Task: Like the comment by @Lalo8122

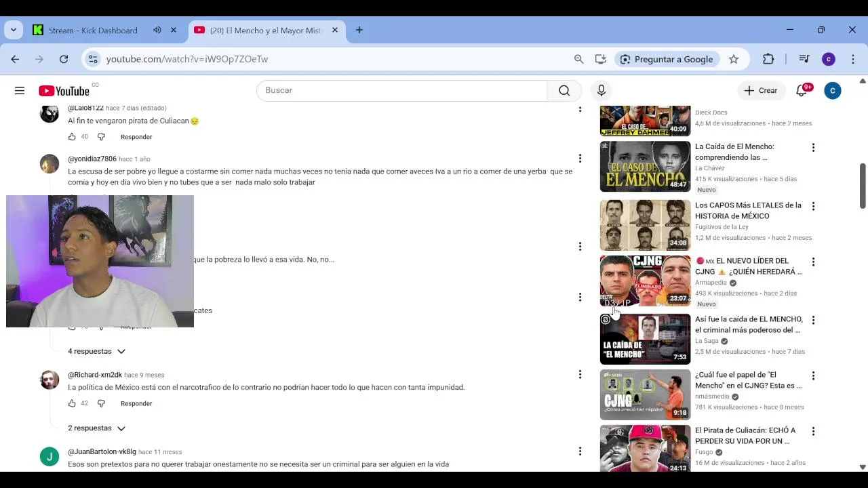Action: click(72, 137)
